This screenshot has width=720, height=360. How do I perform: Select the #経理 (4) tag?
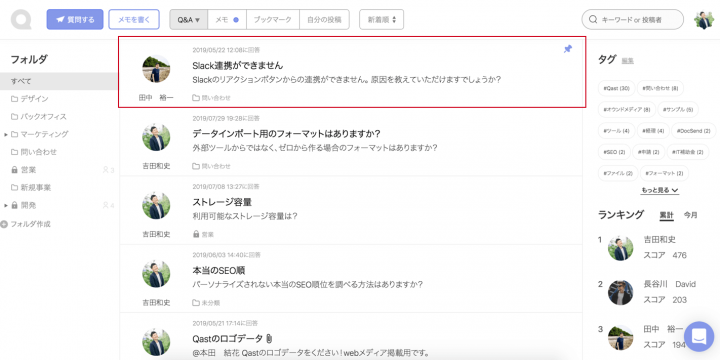[x=653, y=131]
